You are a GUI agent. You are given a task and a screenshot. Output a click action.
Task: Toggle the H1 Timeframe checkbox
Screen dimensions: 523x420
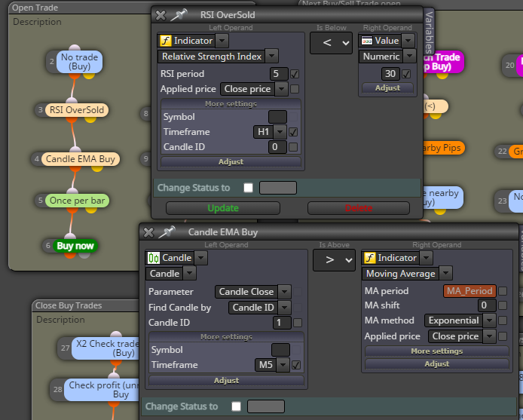[293, 132]
